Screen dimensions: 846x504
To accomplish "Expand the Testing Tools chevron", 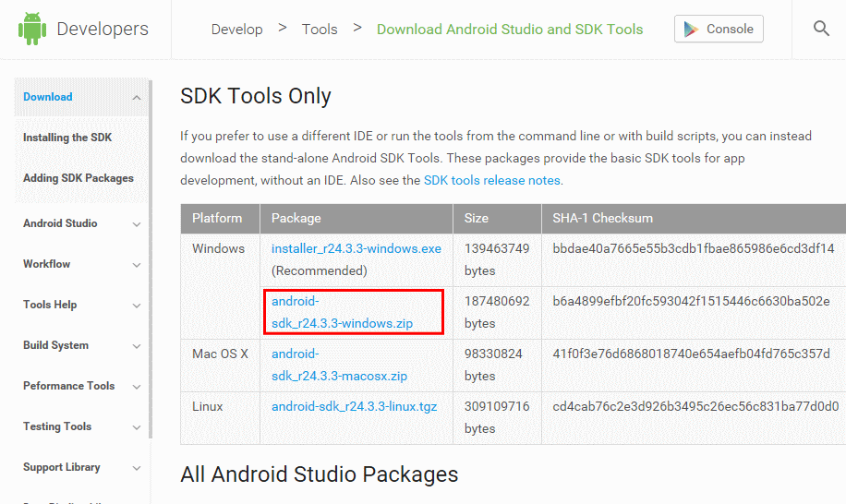I will click(137, 427).
